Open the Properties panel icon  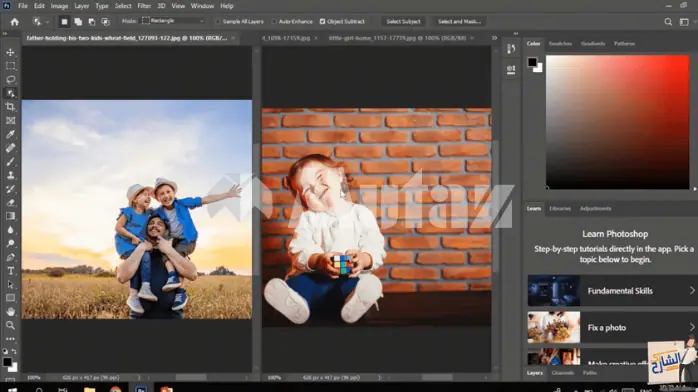point(511,69)
